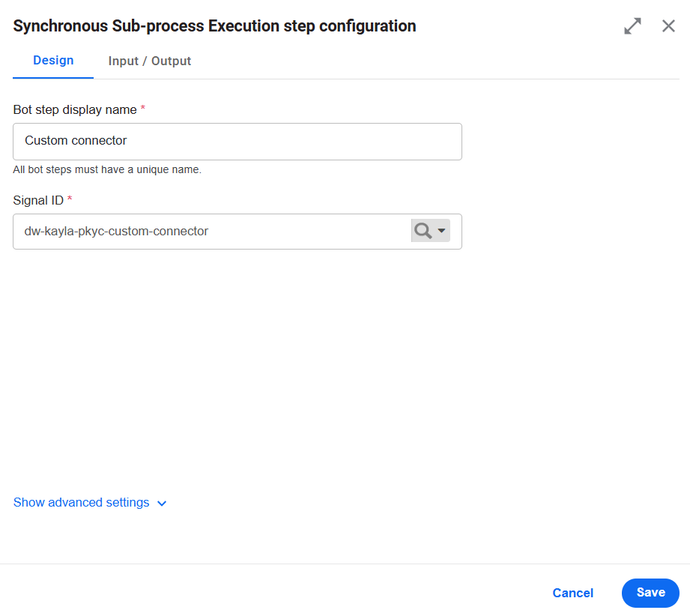Screen dimensions: 690x616
Task: Expand the dialog with the diagonal arrows icon
Action: coord(632,26)
